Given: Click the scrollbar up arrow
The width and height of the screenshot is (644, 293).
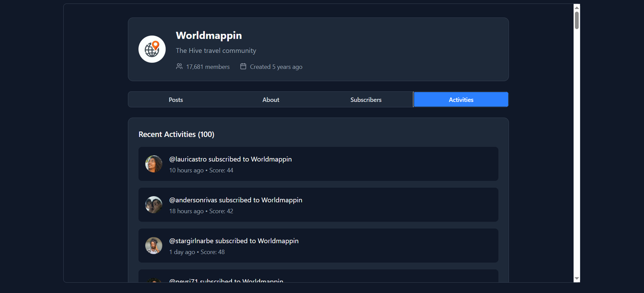Looking at the screenshot, I should [577, 7].
